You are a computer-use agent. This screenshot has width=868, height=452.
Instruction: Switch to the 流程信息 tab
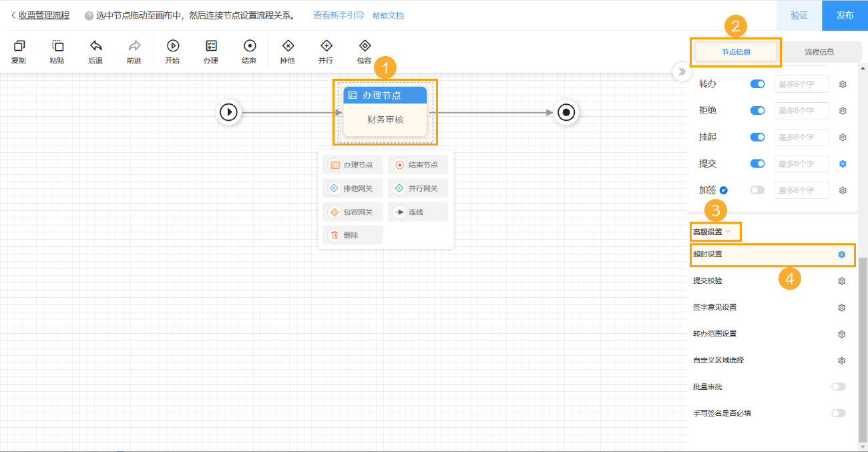[x=819, y=51]
